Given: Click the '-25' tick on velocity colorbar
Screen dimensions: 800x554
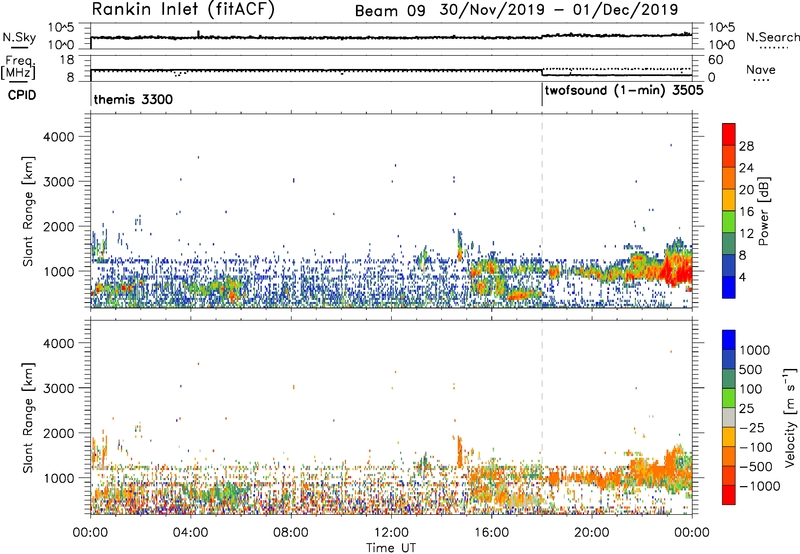Looking at the screenshot, I should 752,428.
